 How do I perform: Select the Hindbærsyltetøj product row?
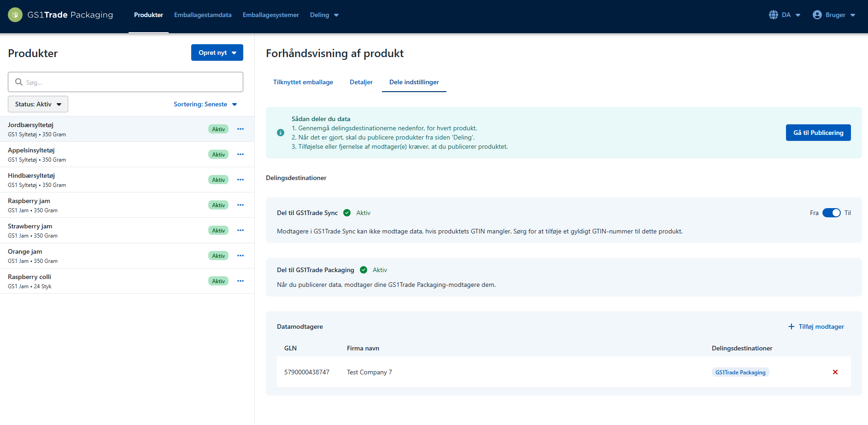127,180
